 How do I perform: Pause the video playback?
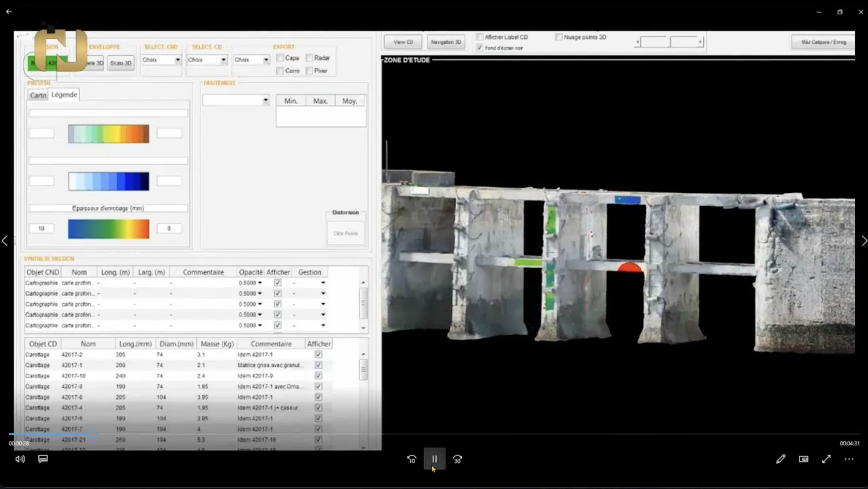point(434,459)
